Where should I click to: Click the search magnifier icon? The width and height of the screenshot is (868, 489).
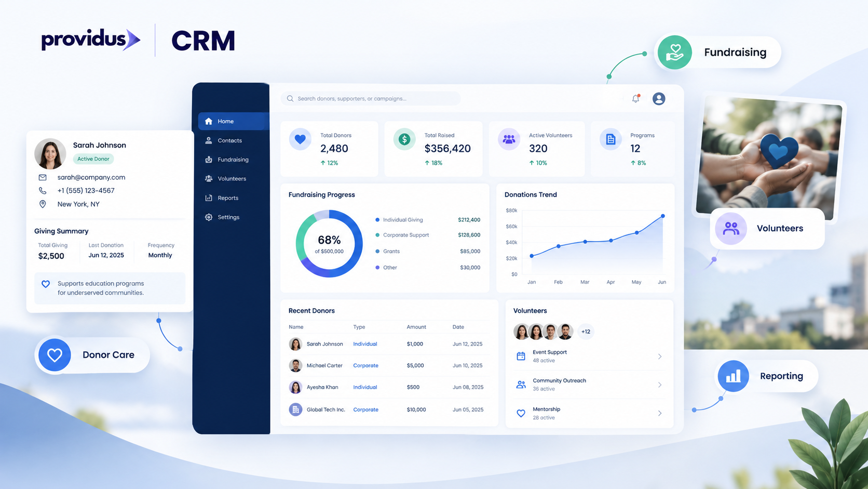290,98
